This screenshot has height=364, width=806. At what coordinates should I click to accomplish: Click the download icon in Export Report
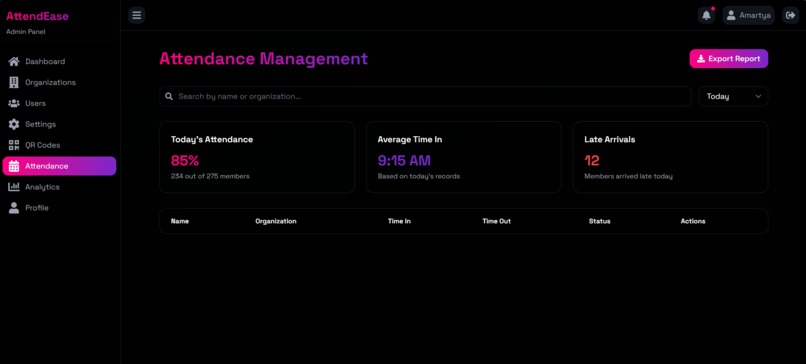tap(701, 59)
